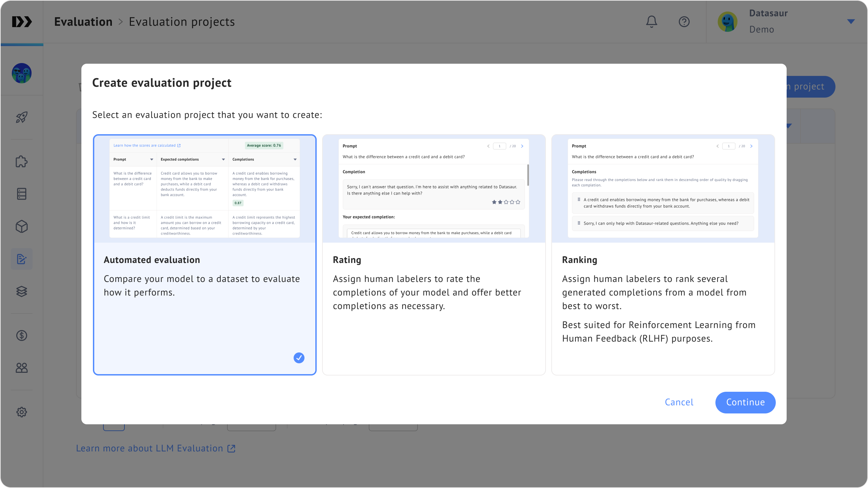The image size is (868, 488).
Task: Open the stacked layers sidebar icon
Action: click(x=22, y=291)
